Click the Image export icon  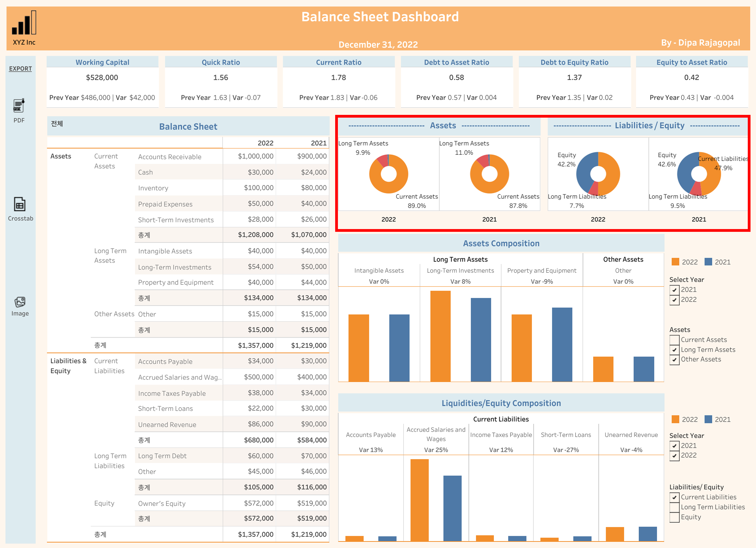coord(20,302)
